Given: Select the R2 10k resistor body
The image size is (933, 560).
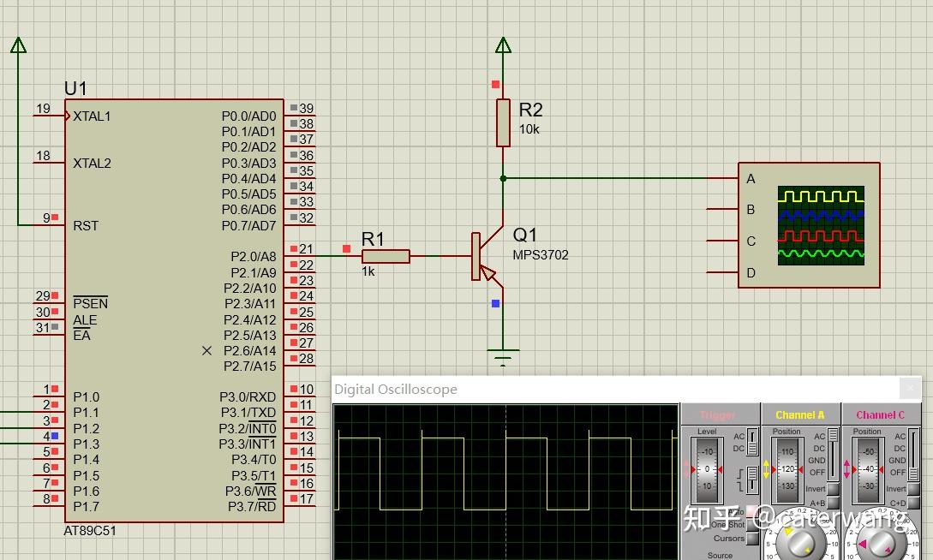Looking at the screenshot, I should pos(503,123).
